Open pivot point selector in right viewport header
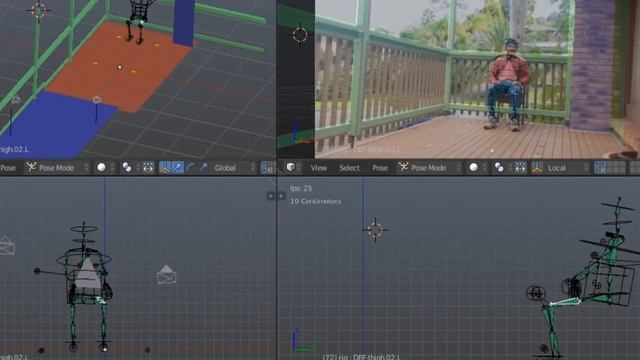Image resolution: width=640 pixels, height=360 pixels. [x=500, y=168]
